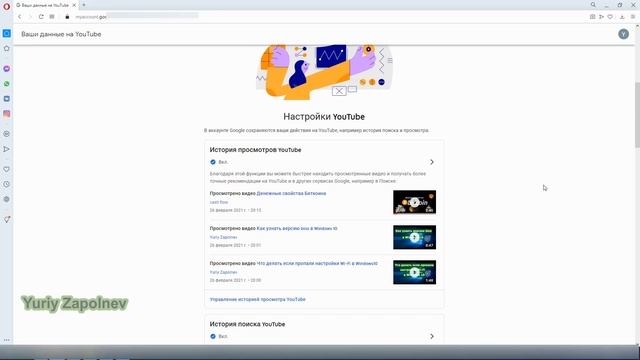640x360 pixels.
Task: Reload the page with refresh icon
Action: click(x=41, y=17)
